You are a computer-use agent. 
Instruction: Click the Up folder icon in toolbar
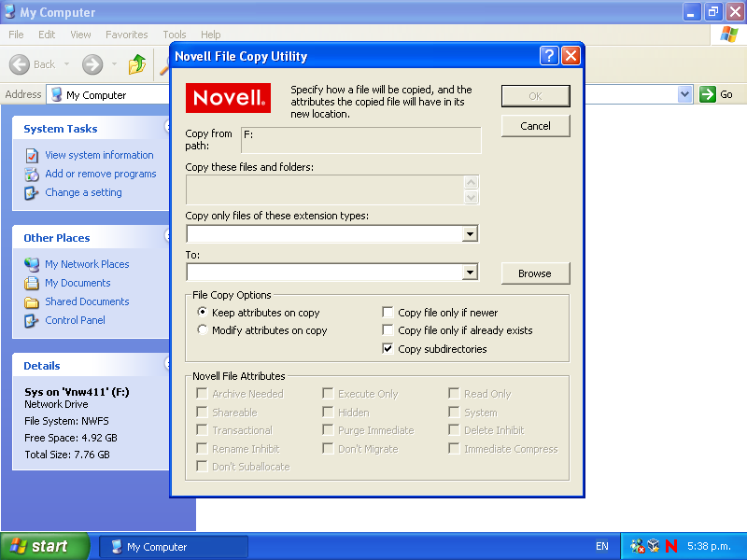[136, 64]
